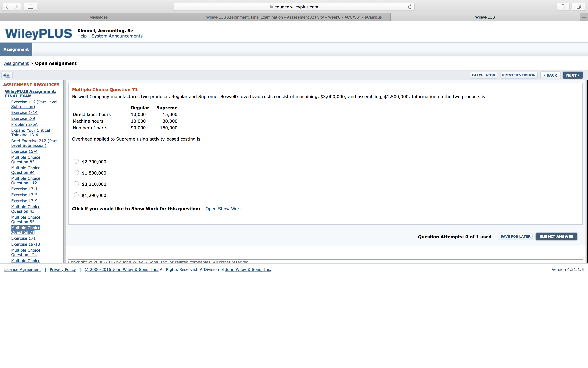The height and width of the screenshot is (368, 588).
Task: Open Expand Your Critical Thinking 13-4
Action: 31,133
